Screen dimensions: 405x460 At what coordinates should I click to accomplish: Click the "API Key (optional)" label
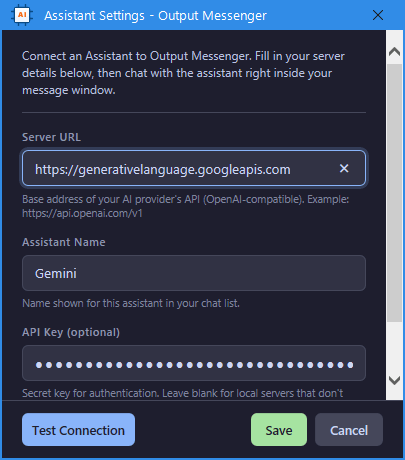coord(71,332)
